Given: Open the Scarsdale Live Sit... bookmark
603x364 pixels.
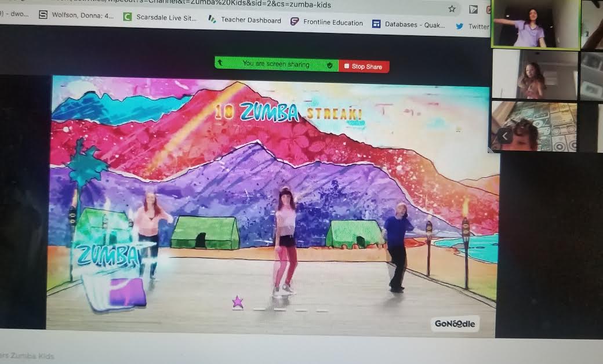Looking at the screenshot, I should pos(160,17).
